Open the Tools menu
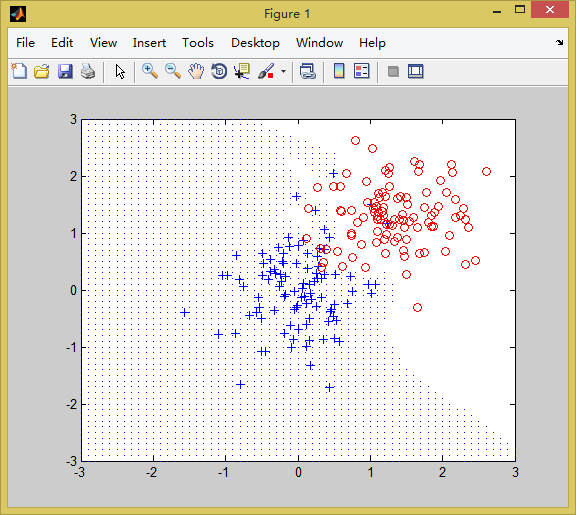This screenshot has width=576, height=515. coord(198,43)
